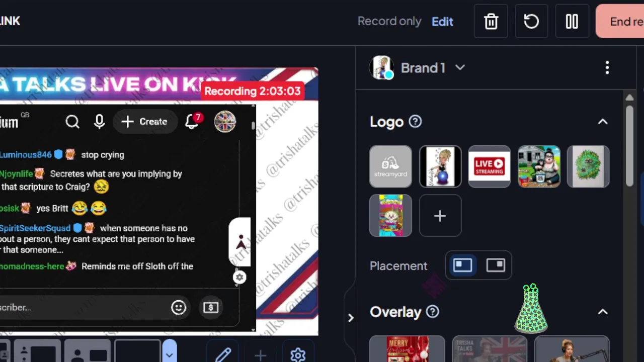Screen dimensions: 644x362
Task: Open the Edit link beside Record only
Action: [442, 22]
